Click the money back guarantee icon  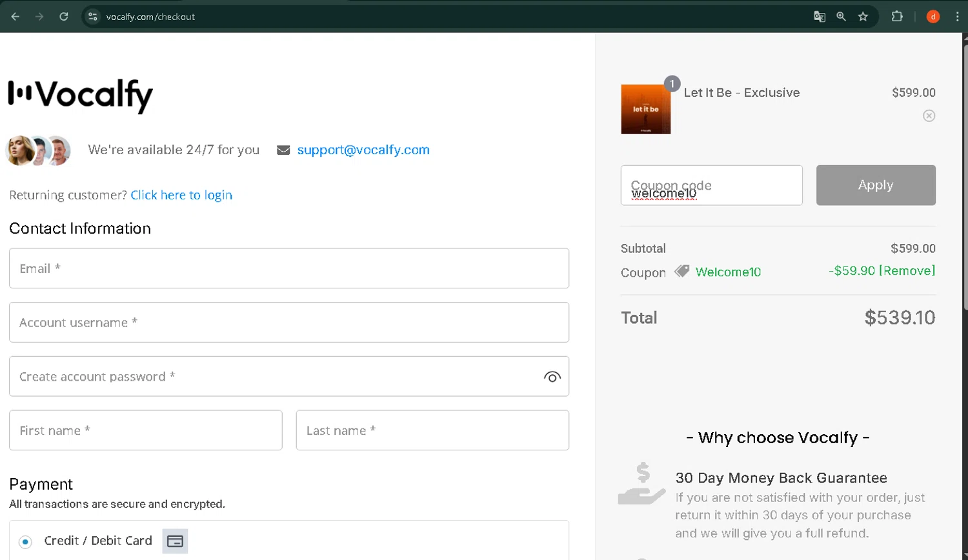tap(641, 483)
